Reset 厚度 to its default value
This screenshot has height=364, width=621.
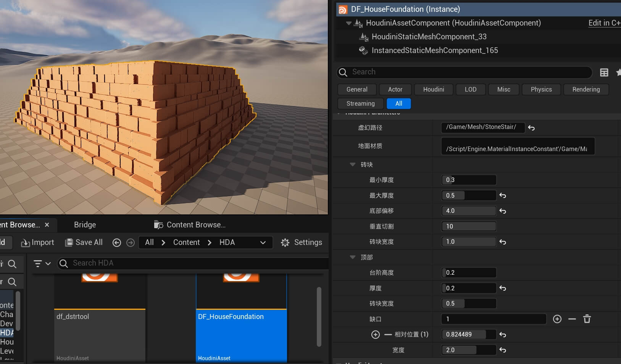[x=503, y=288]
